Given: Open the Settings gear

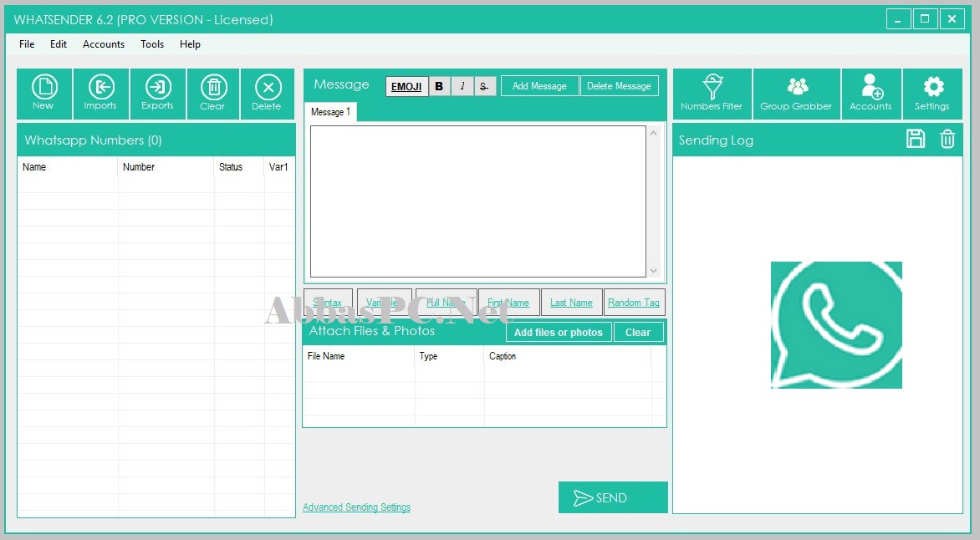Looking at the screenshot, I should tap(932, 94).
